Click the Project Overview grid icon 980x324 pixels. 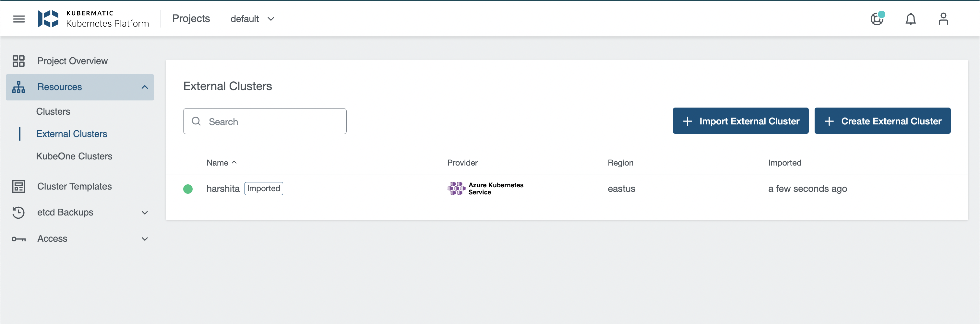tap(18, 61)
